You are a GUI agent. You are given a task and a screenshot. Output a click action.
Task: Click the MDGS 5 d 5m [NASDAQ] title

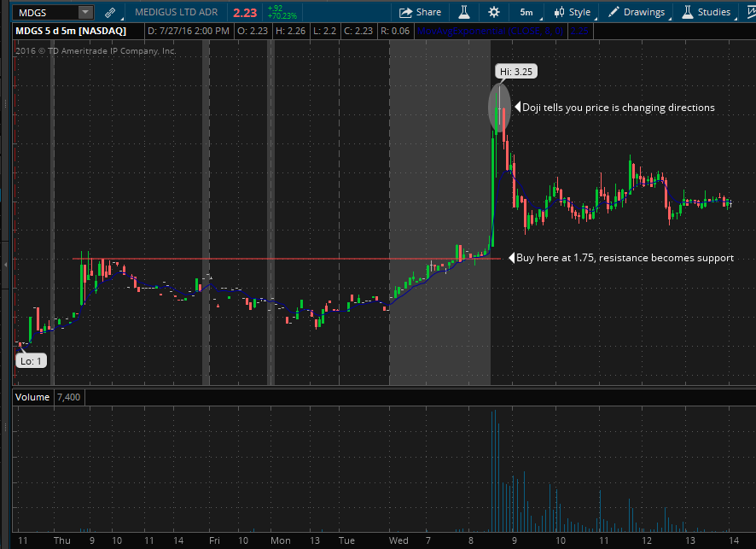pyautogui.click(x=71, y=31)
